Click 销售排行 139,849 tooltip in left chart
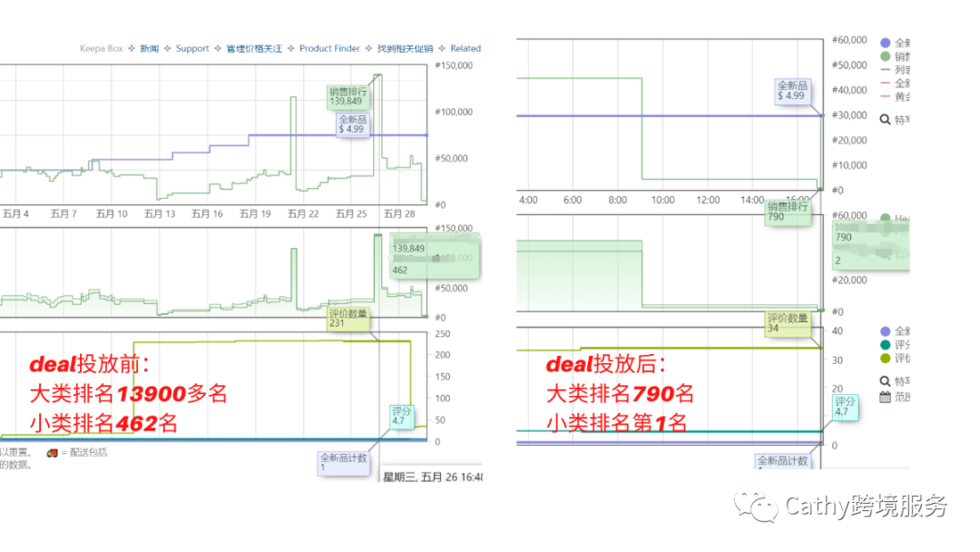980x552 pixels. [x=348, y=96]
